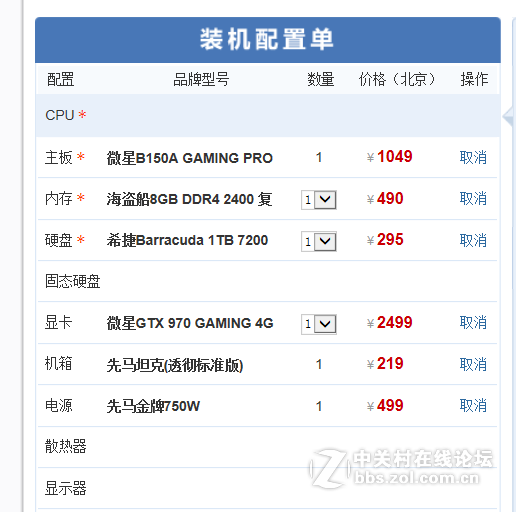The width and height of the screenshot is (516, 512).
Task: Open quantity dropdown for 希捷 hard drive
Action: (319, 241)
